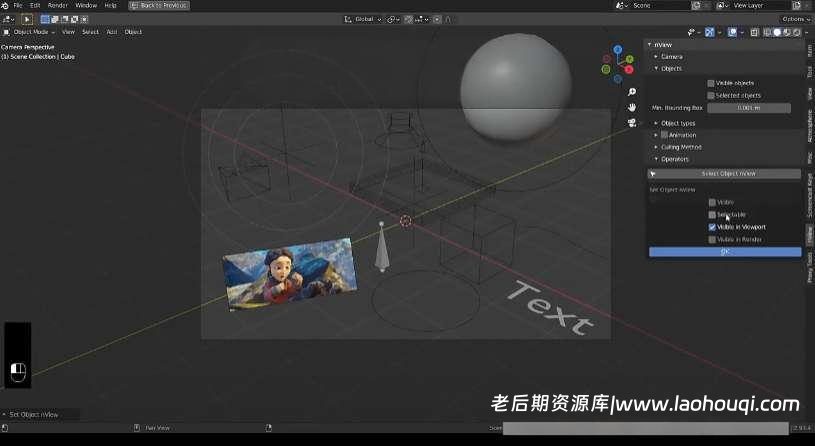Choose the set-new-selection mode icon

pyautogui.click(x=45, y=19)
